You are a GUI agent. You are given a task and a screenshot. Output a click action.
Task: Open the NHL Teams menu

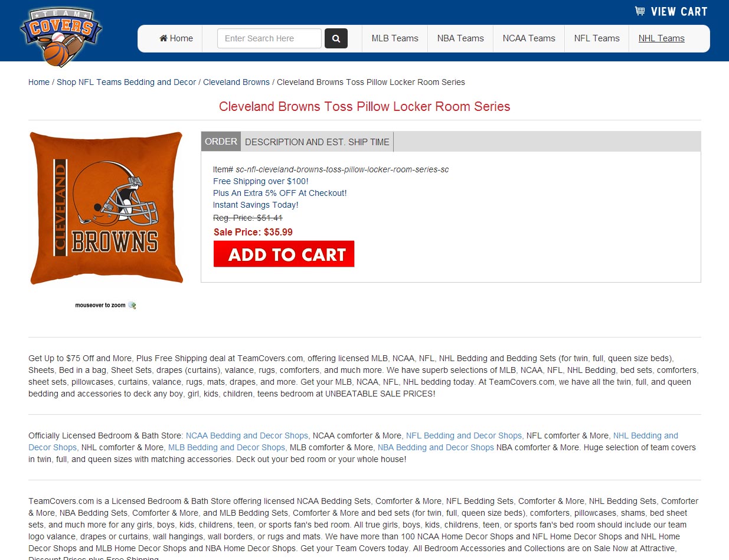click(662, 38)
